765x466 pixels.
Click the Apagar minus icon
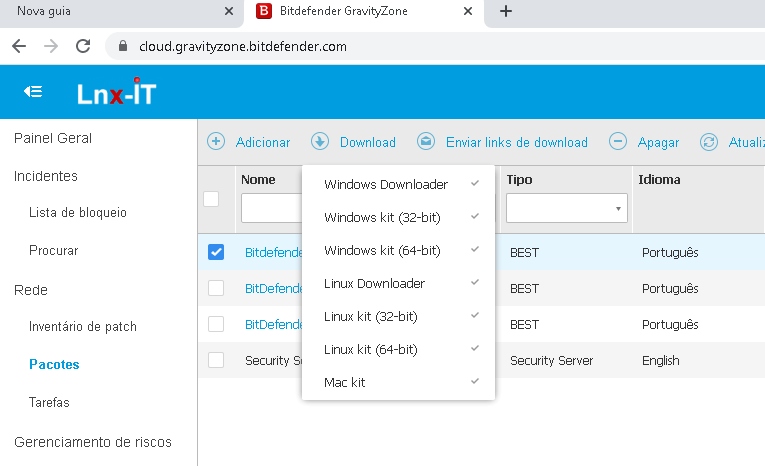click(618, 142)
